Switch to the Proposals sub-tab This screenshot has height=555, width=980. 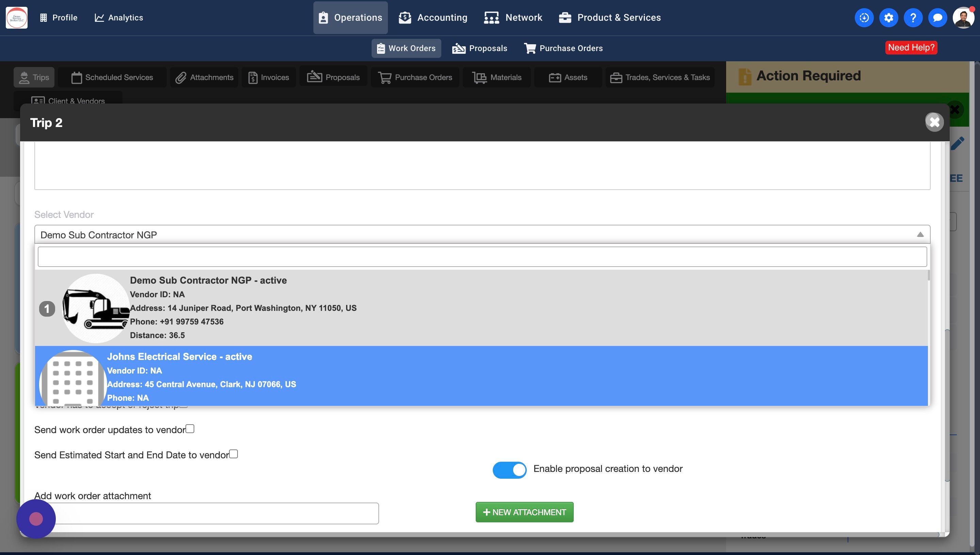click(479, 48)
